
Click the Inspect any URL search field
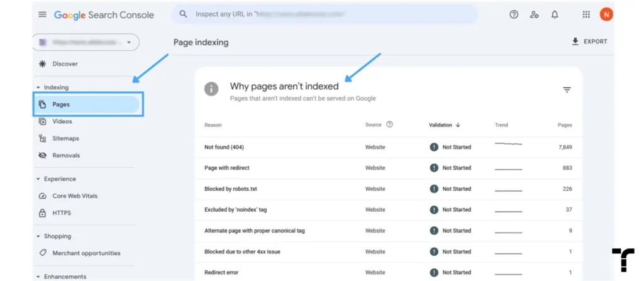pyautogui.click(x=325, y=14)
